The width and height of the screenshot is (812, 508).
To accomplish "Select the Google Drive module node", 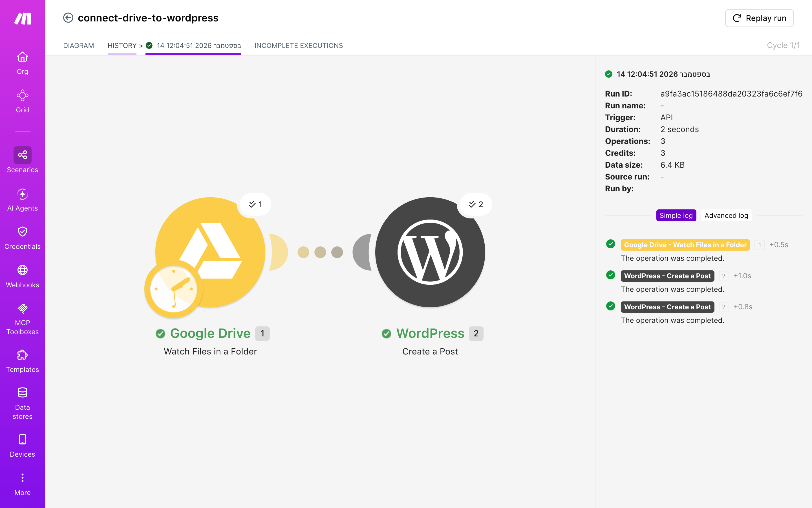I will [210, 252].
